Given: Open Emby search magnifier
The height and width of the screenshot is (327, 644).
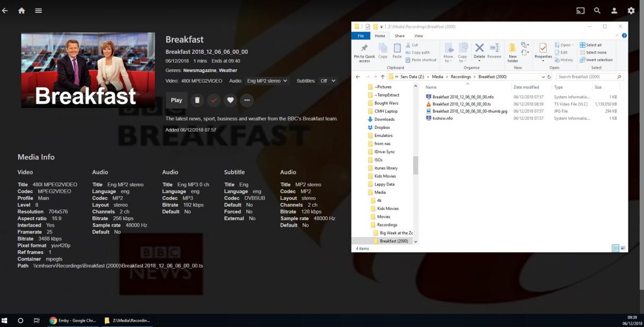Looking at the screenshot, I should [597, 10].
